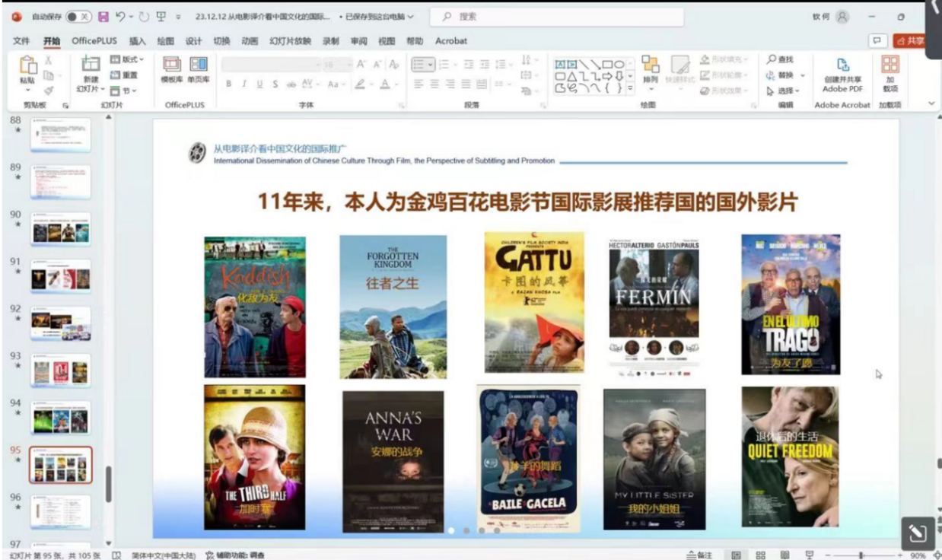Viewport: 942px width, 560px height.
Task: Click the 备注 notes button in status bar
Action: click(699, 555)
